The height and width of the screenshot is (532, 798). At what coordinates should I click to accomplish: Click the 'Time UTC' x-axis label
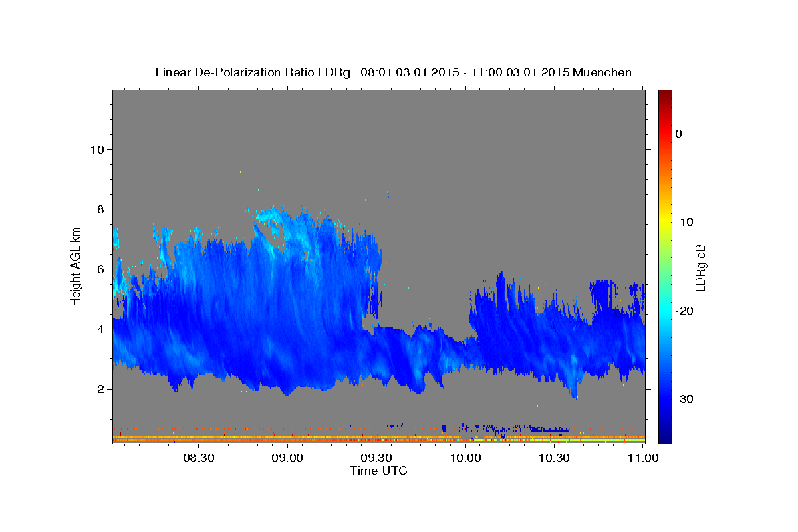[x=379, y=471]
